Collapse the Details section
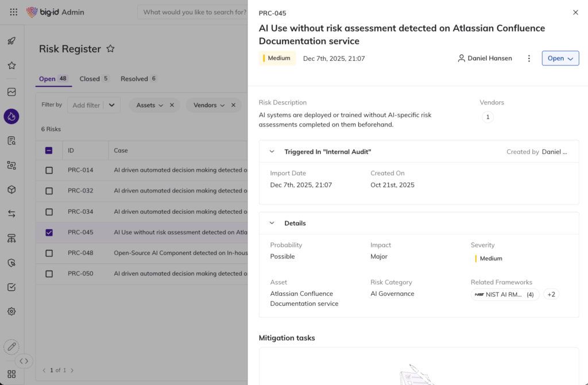This screenshot has height=385, width=588. pyautogui.click(x=272, y=223)
